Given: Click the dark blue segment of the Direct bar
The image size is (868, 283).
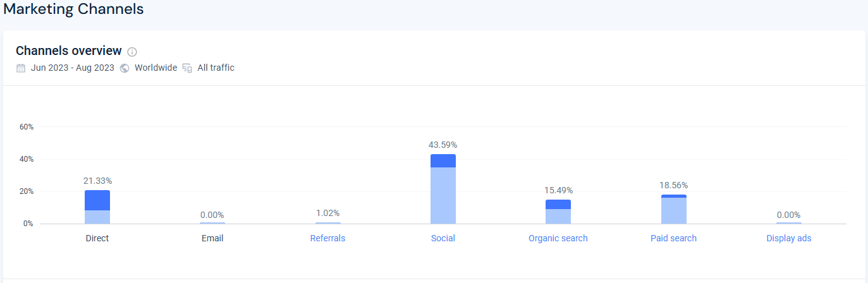Looking at the screenshot, I should [97, 200].
